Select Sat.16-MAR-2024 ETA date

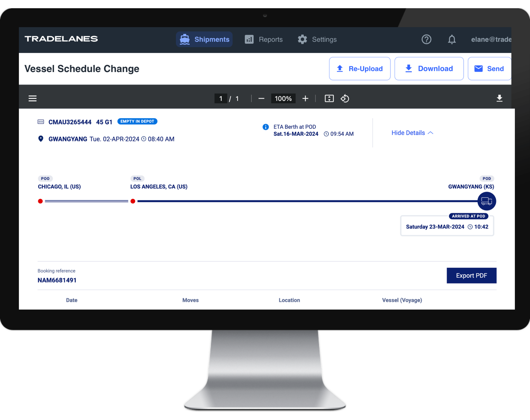[x=296, y=134]
